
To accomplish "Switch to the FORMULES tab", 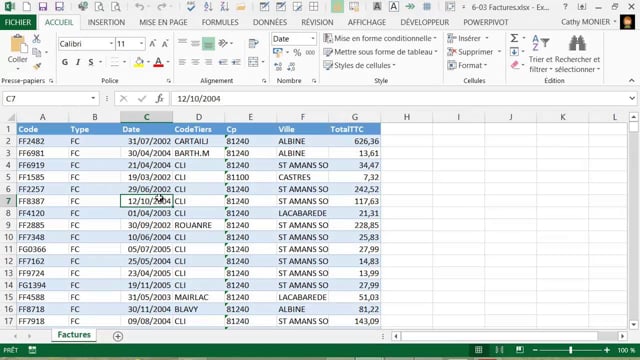I will 220,22.
